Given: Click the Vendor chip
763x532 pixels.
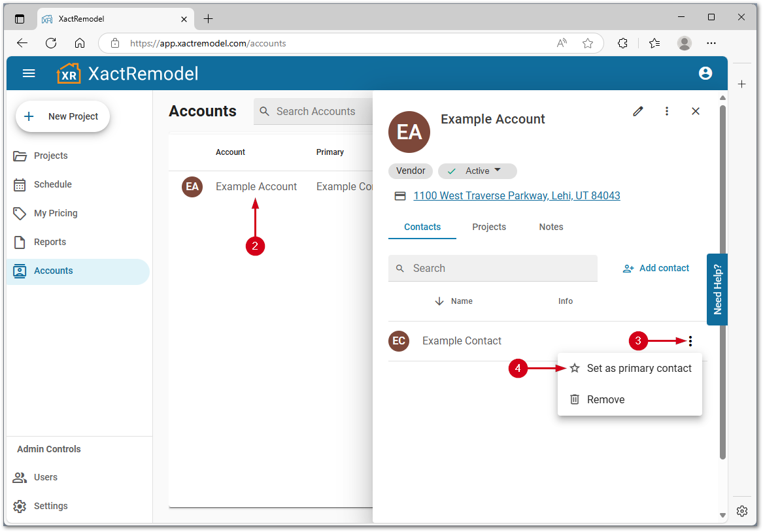Looking at the screenshot, I should click(x=410, y=171).
